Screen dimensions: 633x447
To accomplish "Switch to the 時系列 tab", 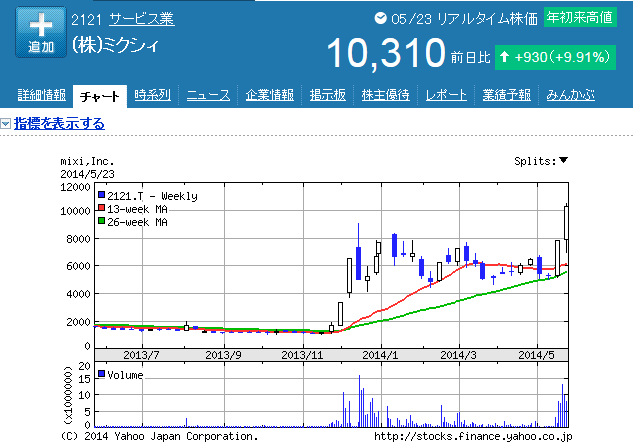I will click(x=153, y=95).
